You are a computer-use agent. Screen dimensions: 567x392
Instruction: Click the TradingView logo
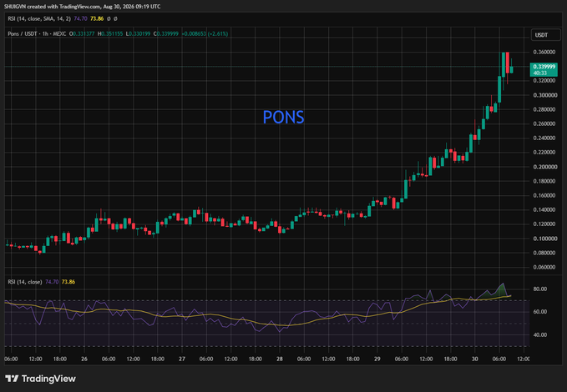tap(40, 379)
